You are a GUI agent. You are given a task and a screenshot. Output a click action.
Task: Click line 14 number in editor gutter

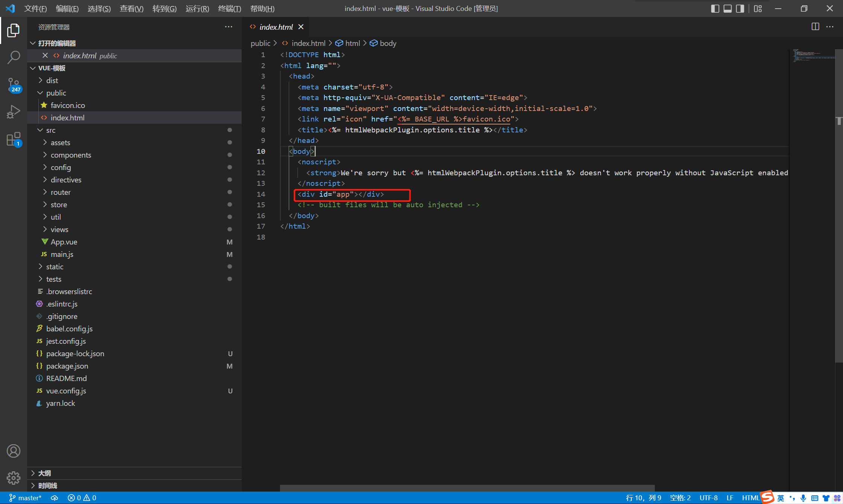coord(261,194)
